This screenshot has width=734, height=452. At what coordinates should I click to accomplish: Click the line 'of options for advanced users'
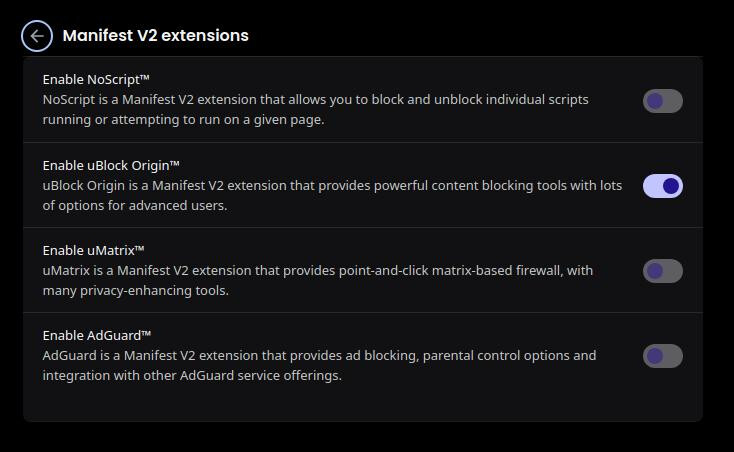coord(135,206)
